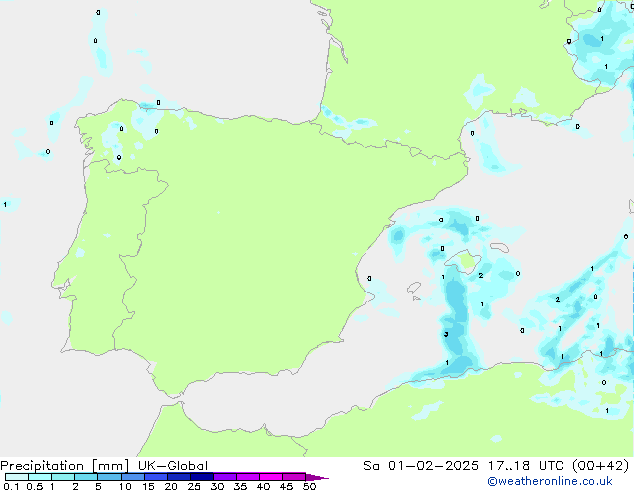The width and height of the screenshot is (634, 490).
Task: Click the '0.1' legend scale label
Action: pos(11,486)
